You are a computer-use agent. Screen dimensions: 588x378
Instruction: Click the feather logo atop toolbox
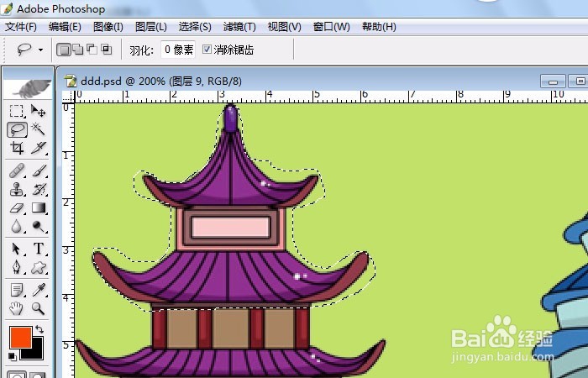coord(29,87)
